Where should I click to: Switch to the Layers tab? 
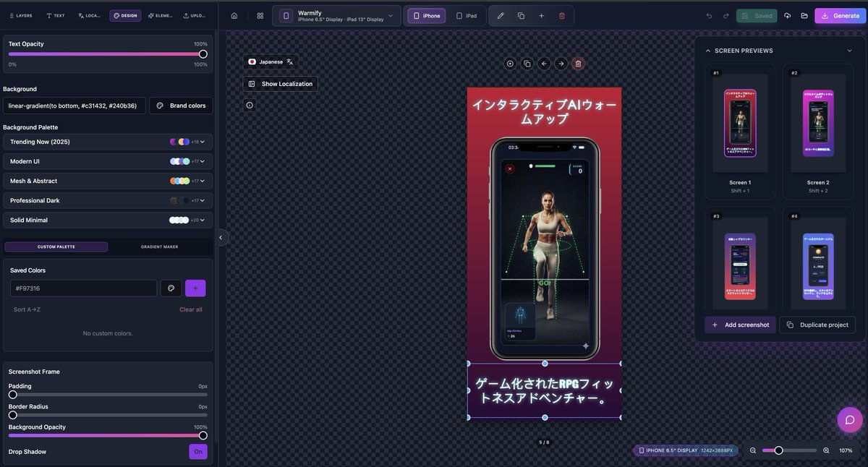[x=20, y=16]
